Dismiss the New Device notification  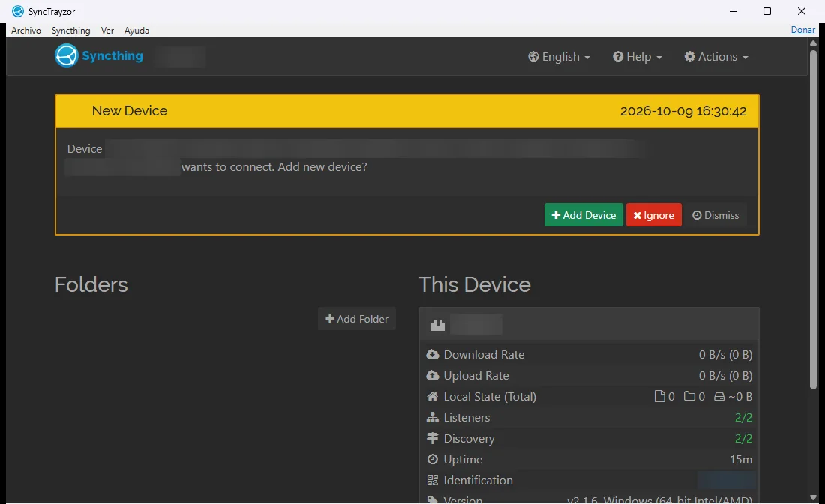point(715,215)
